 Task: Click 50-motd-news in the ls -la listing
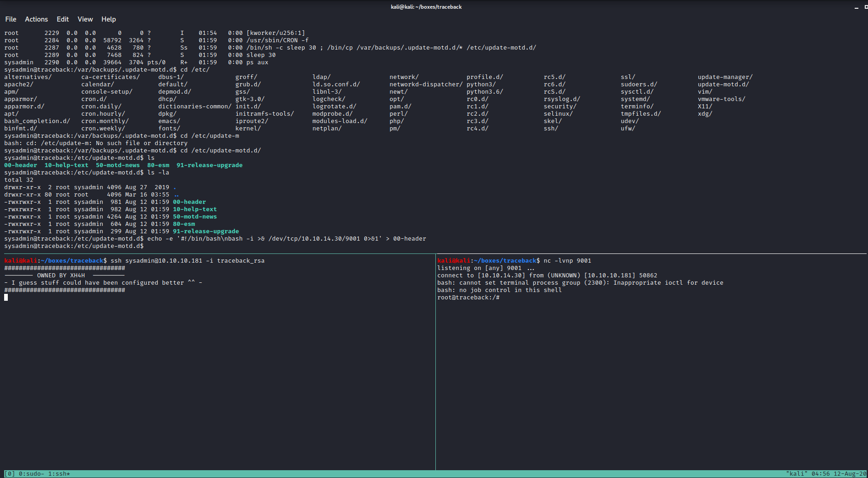tap(195, 217)
